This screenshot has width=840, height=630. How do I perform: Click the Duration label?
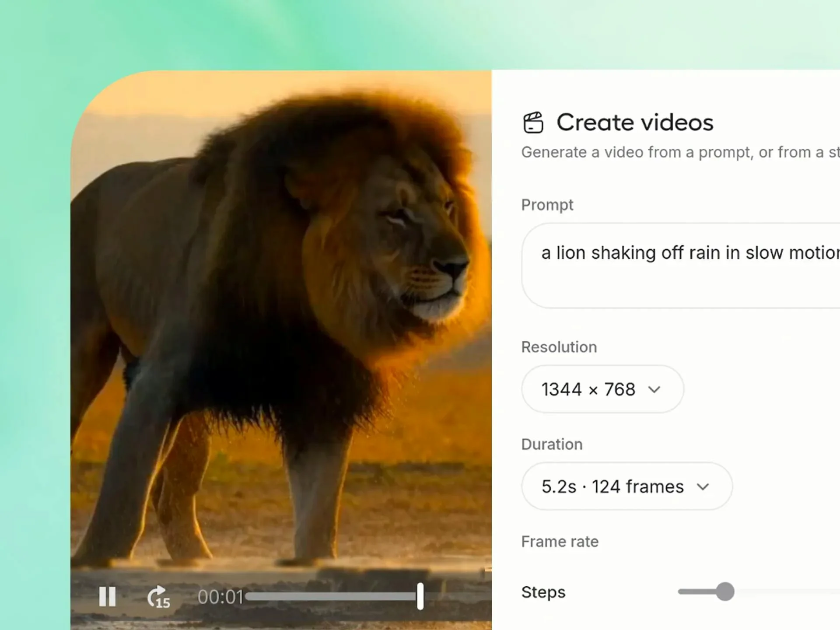point(552,444)
